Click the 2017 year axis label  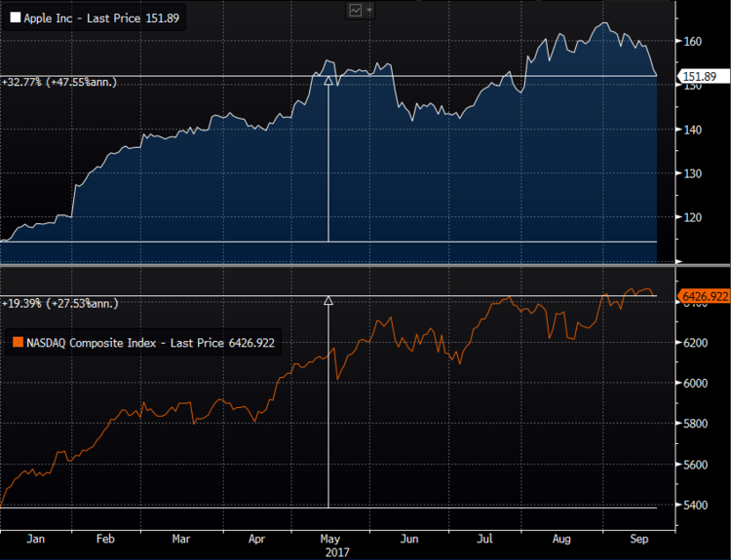337,553
